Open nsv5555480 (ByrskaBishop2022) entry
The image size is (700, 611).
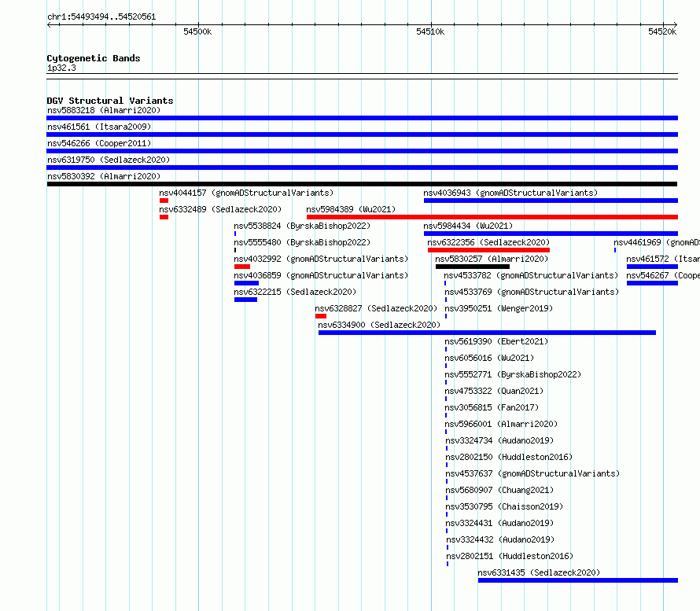point(302,242)
